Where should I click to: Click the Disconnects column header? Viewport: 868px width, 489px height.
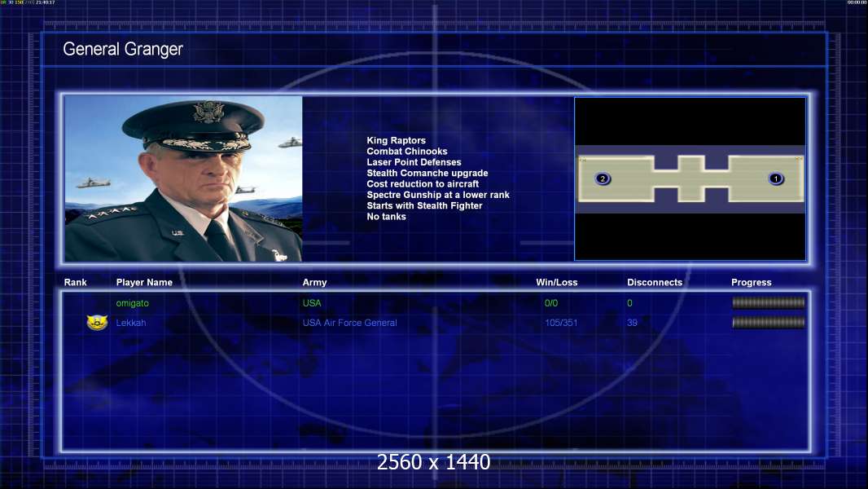pos(655,282)
